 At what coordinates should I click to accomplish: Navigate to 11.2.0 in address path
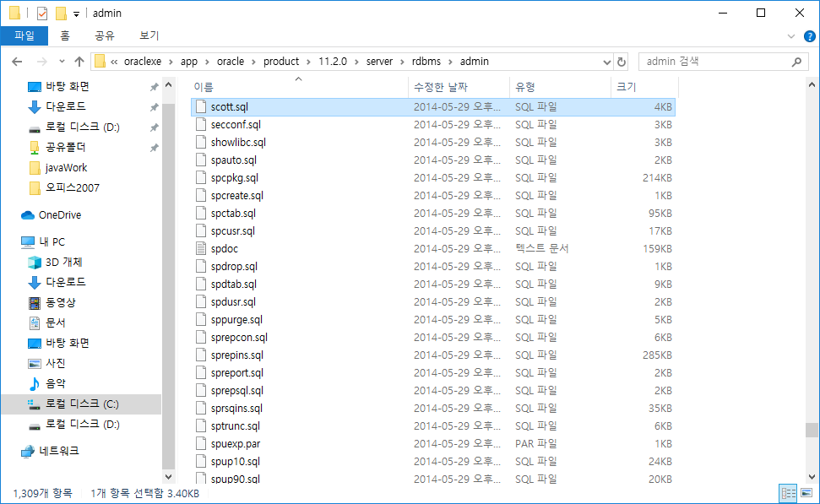click(333, 62)
